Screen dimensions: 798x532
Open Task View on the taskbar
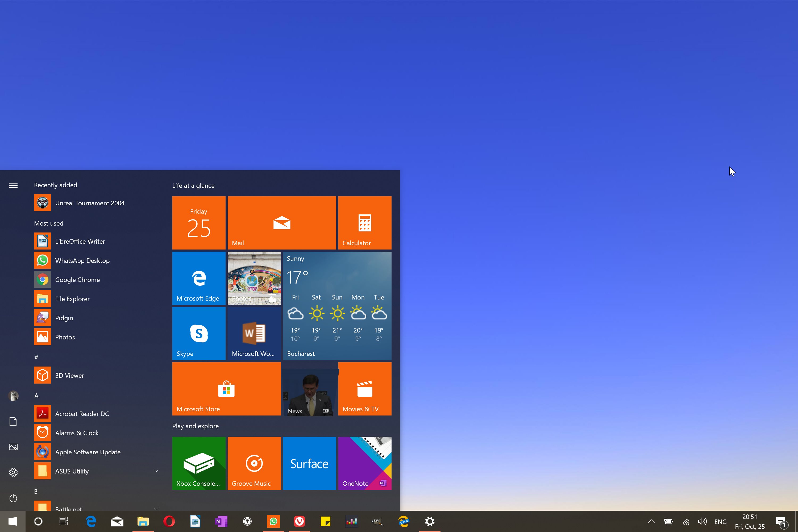(x=64, y=521)
